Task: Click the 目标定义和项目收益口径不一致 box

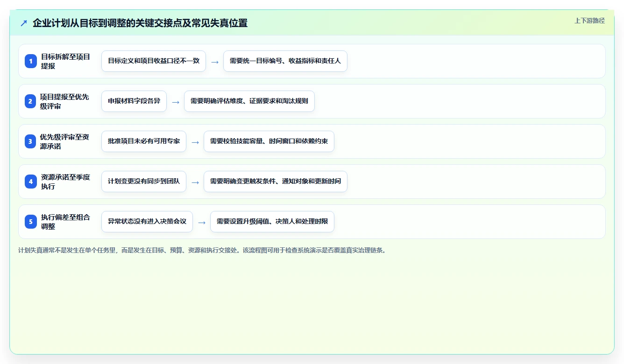Action: (x=154, y=61)
